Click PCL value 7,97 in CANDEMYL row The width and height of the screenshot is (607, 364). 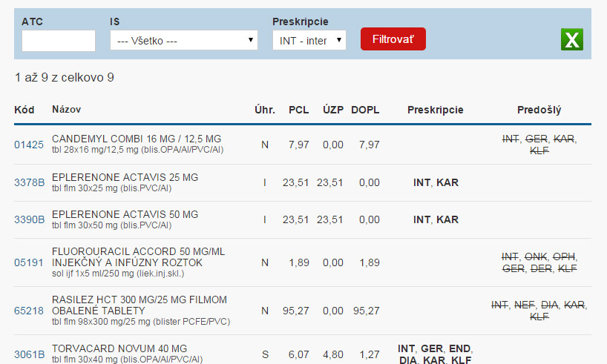[x=299, y=145]
